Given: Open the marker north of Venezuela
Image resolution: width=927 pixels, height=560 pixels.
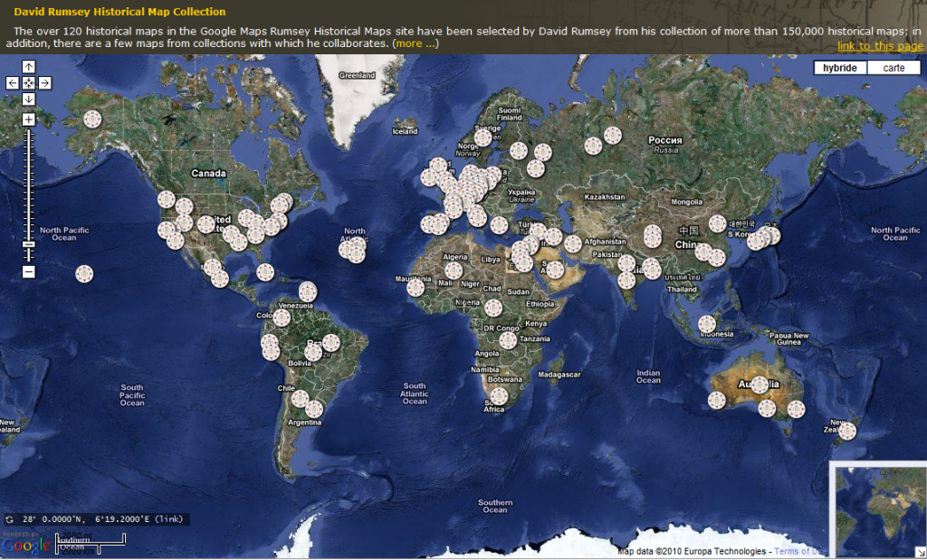Looking at the screenshot, I should 308,291.
